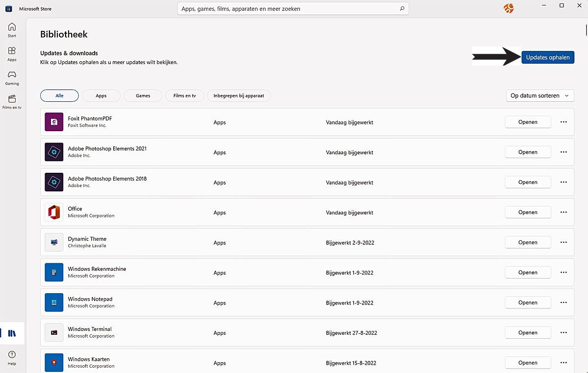Open more options for Dynamic Theme
Image resolution: width=588 pixels, height=373 pixels.
click(563, 242)
